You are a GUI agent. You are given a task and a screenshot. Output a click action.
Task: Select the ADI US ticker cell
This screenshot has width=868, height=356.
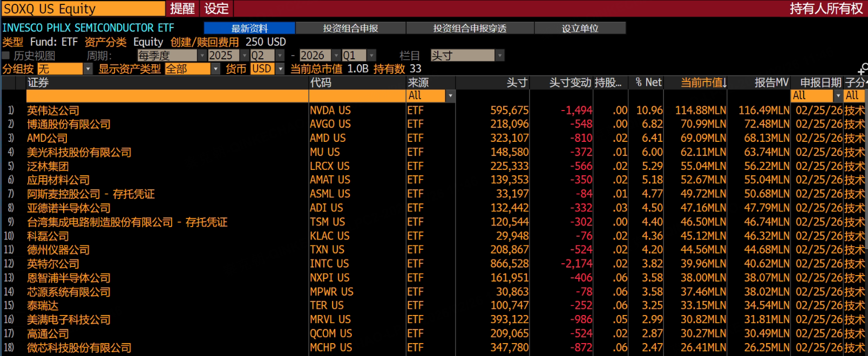(x=326, y=208)
